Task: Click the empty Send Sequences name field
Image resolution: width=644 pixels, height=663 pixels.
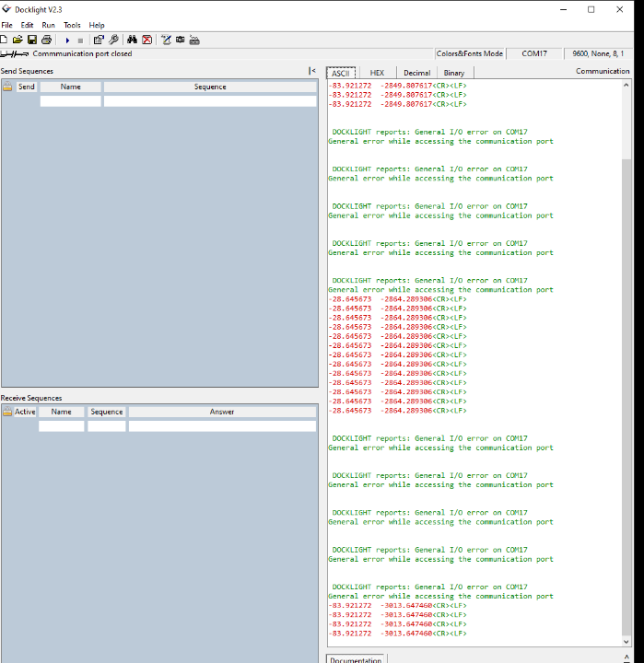Action: [71, 101]
